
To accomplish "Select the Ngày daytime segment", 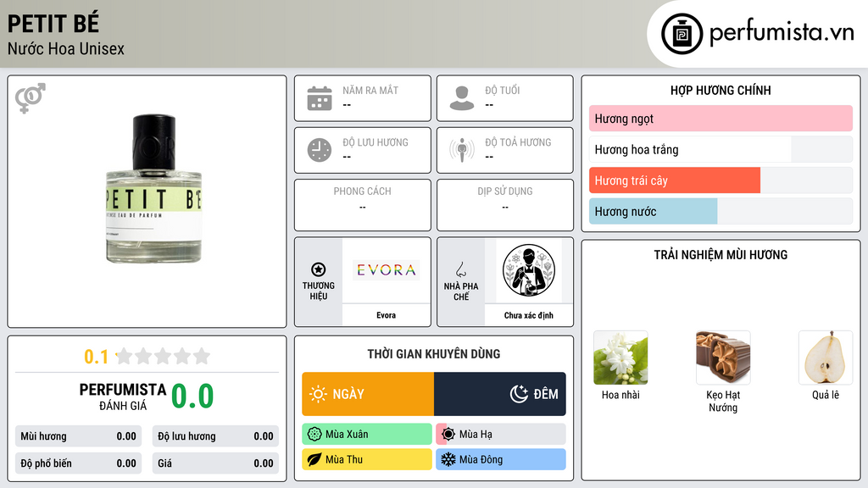I will (368, 394).
